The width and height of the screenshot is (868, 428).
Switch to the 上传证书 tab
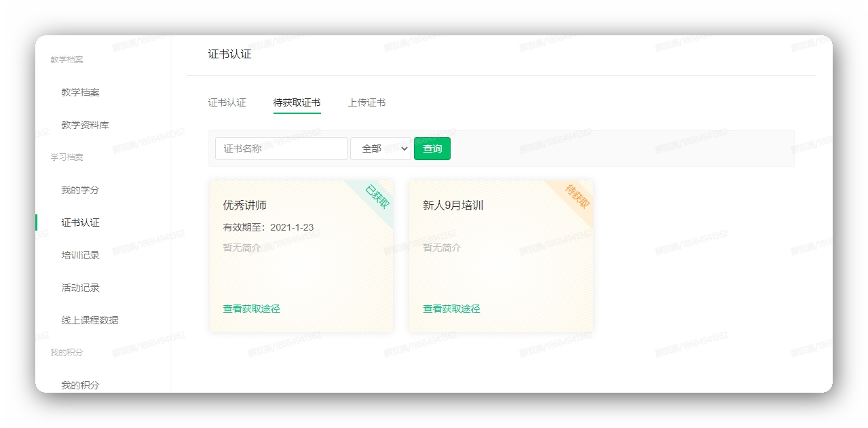click(x=366, y=102)
